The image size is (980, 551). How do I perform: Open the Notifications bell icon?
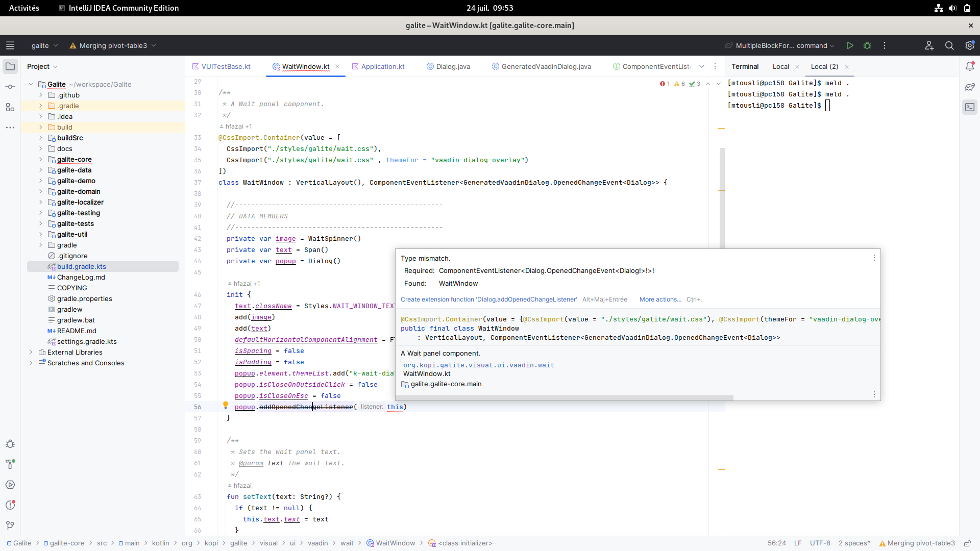click(x=970, y=66)
